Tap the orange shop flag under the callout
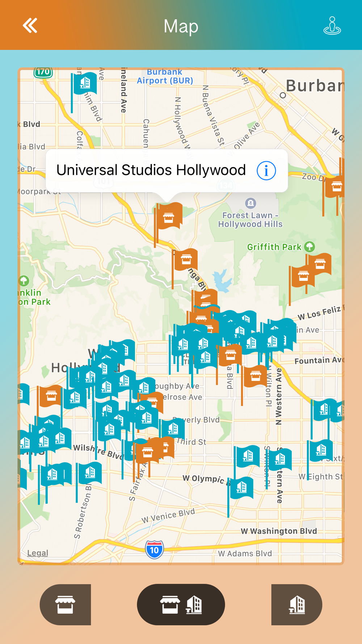 pos(169,217)
